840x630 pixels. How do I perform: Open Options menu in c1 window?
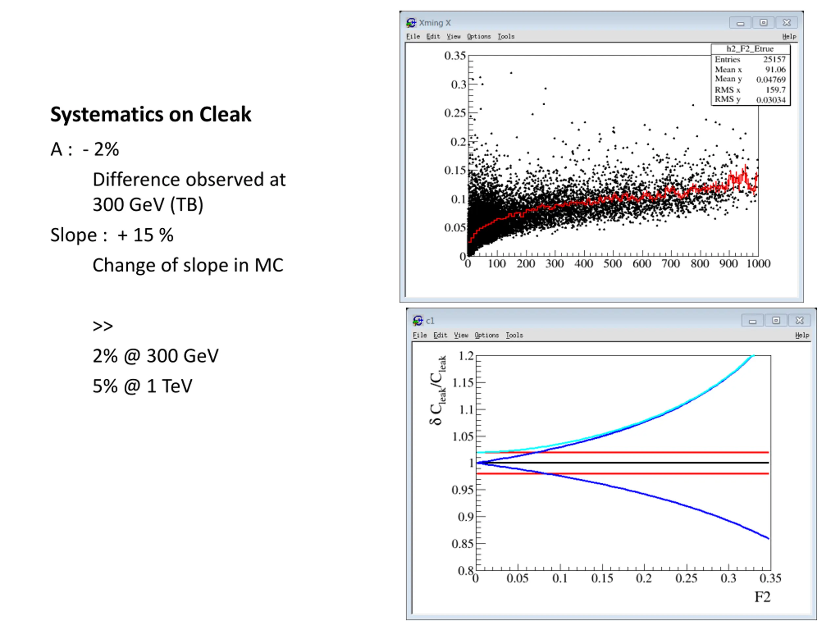(487, 335)
